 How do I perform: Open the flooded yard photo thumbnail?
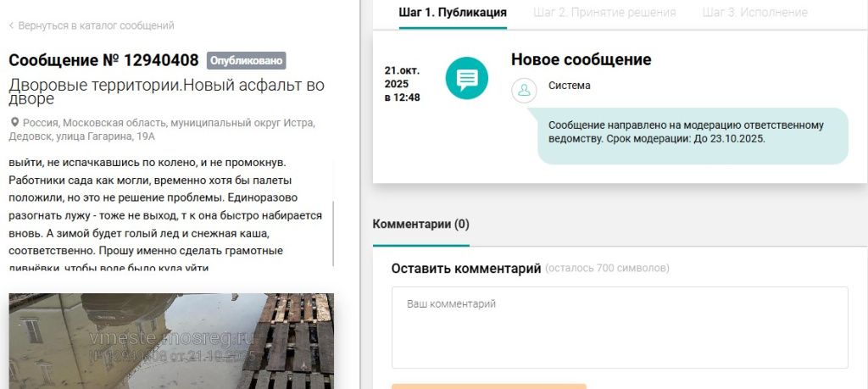pyautogui.click(x=171, y=341)
